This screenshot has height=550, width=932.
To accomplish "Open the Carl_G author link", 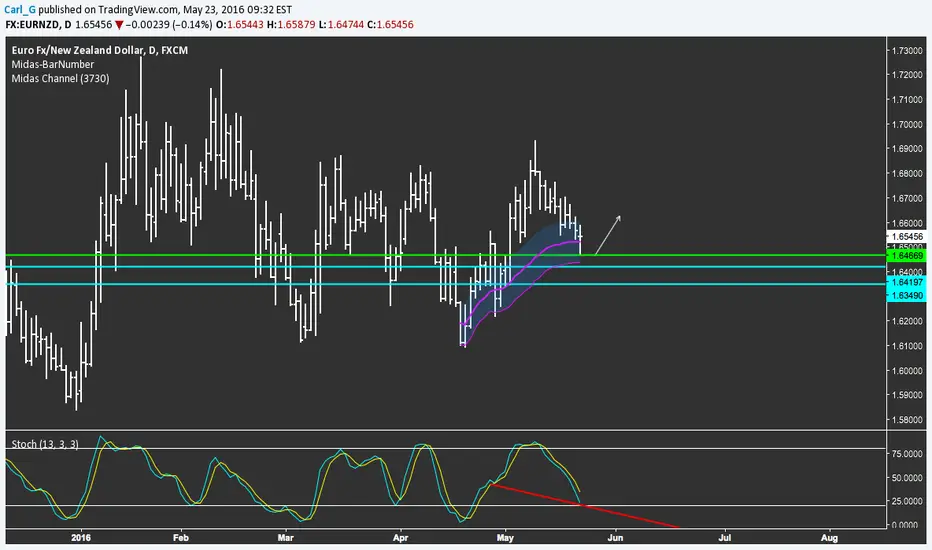I will point(19,10).
